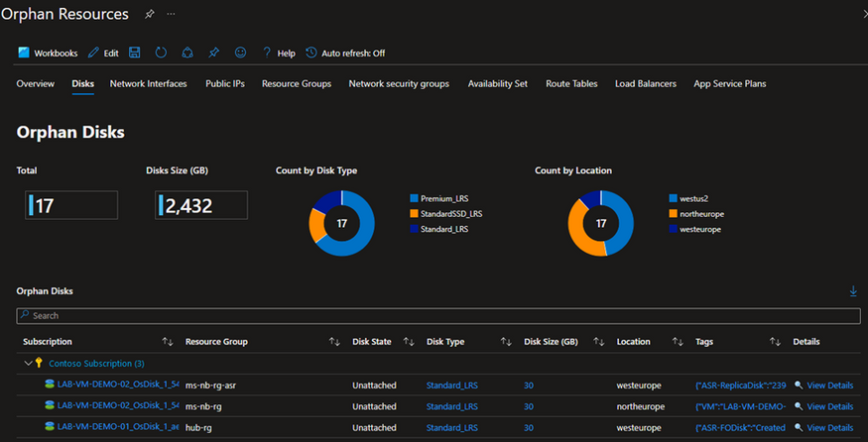Sort the table by Location column
868x442 pixels.
[x=678, y=342]
